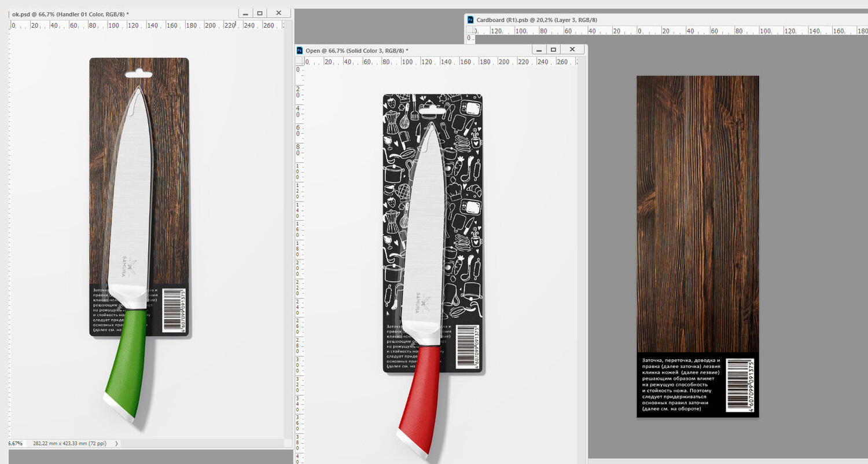Click the Ps icon beside Cardboard (R1).psb title
The width and height of the screenshot is (868, 464).
pyautogui.click(x=470, y=20)
